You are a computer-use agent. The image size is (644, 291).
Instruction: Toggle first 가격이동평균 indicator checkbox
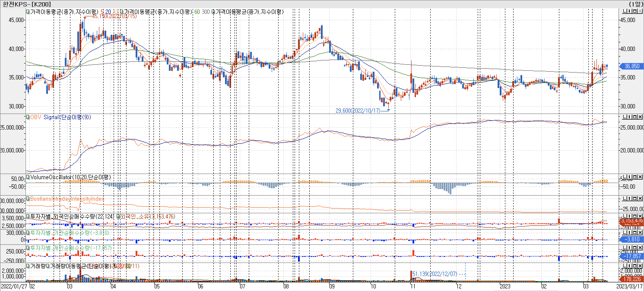click(28, 12)
